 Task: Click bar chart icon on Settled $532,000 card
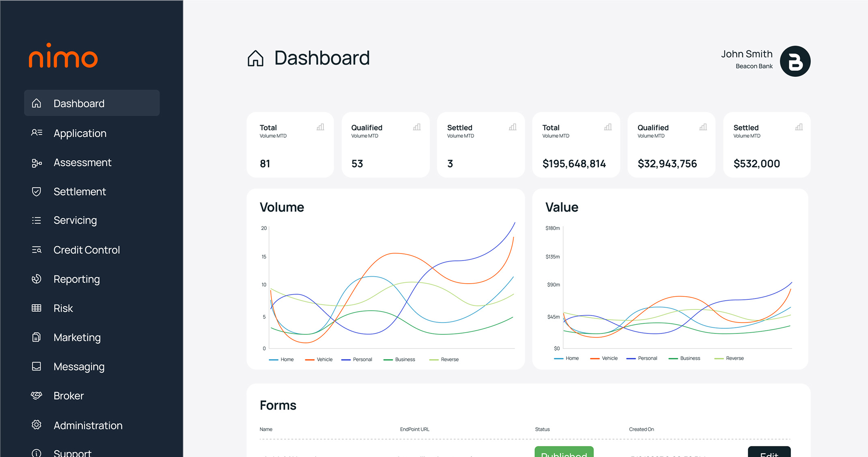coord(799,127)
